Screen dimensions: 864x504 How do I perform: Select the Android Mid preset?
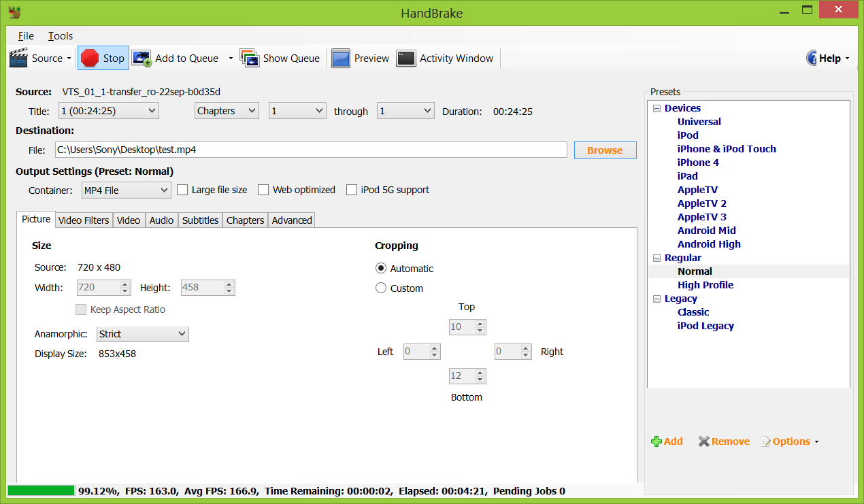tap(706, 231)
